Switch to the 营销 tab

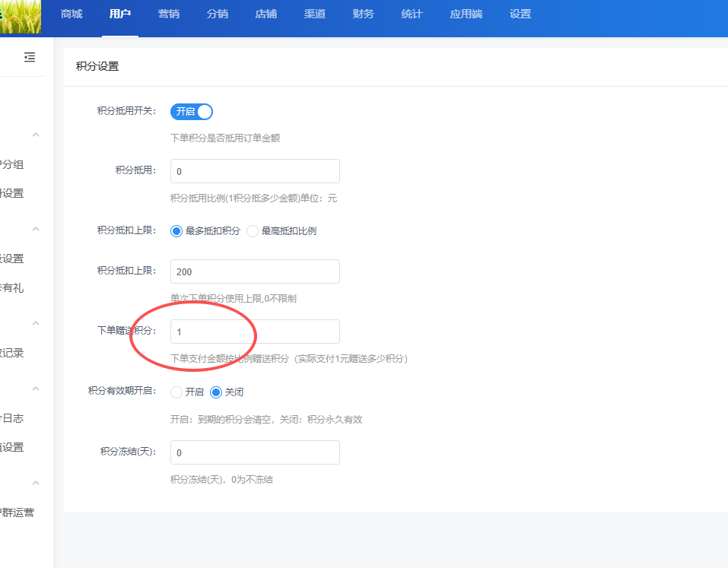169,14
